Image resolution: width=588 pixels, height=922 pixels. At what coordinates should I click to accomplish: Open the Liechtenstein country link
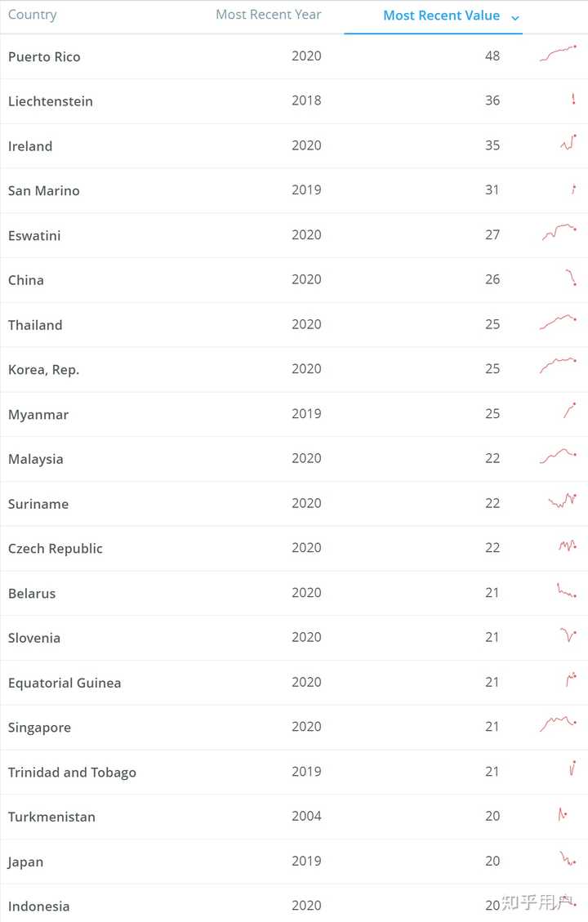(51, 101)
